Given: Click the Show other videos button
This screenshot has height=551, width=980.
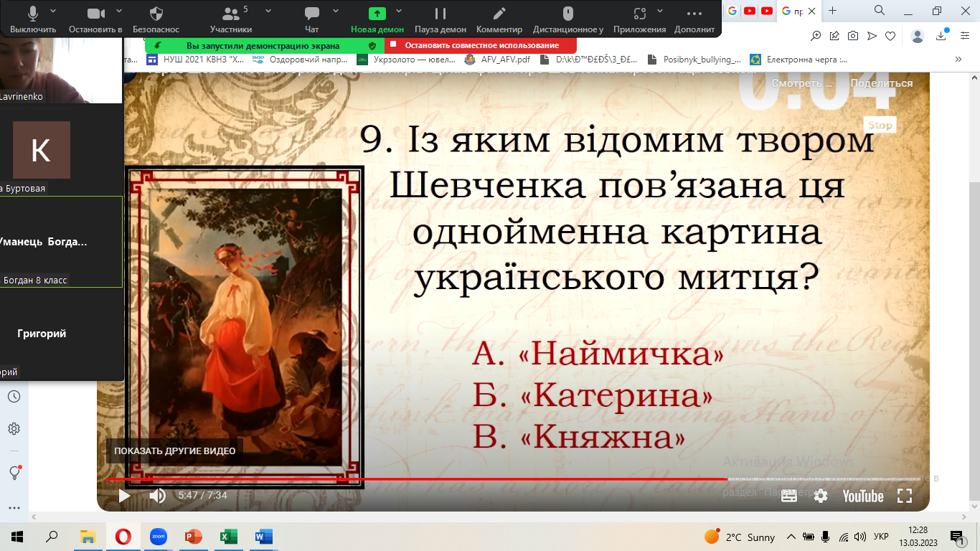Looking at the screenshot, I should coord(174,451).
